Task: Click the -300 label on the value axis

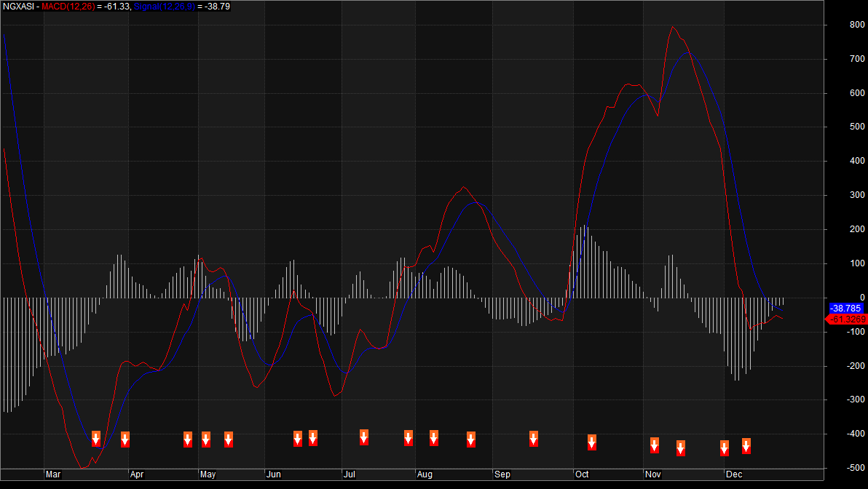Action: coord(856,399)
